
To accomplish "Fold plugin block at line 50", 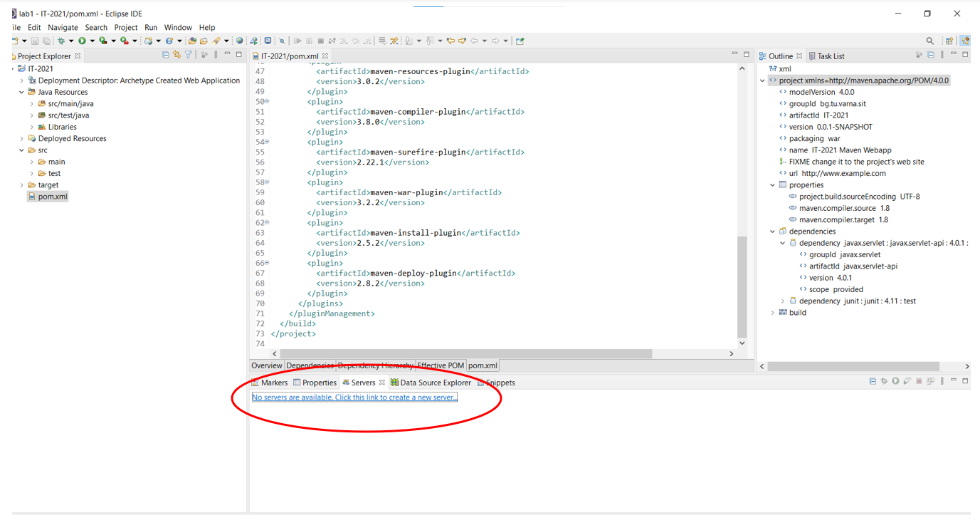I will (x=267, y=102).
